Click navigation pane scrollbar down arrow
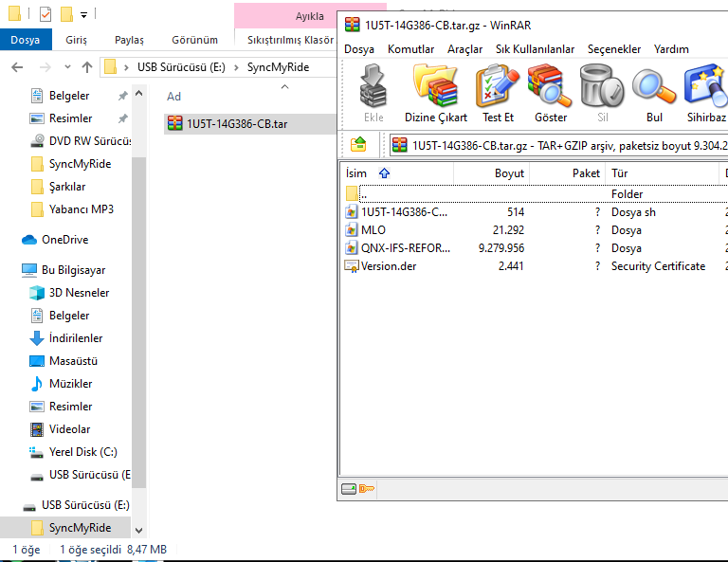The height and width of the screenshot is (562, 728). point(138,530)
